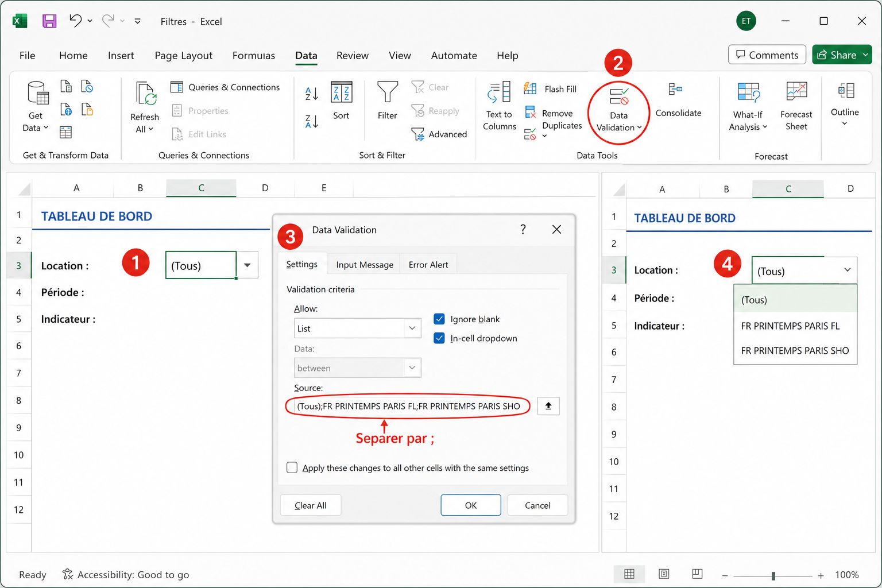Open the Comments pane
Screen dimensions: 882x588
[x=767, y=55]
